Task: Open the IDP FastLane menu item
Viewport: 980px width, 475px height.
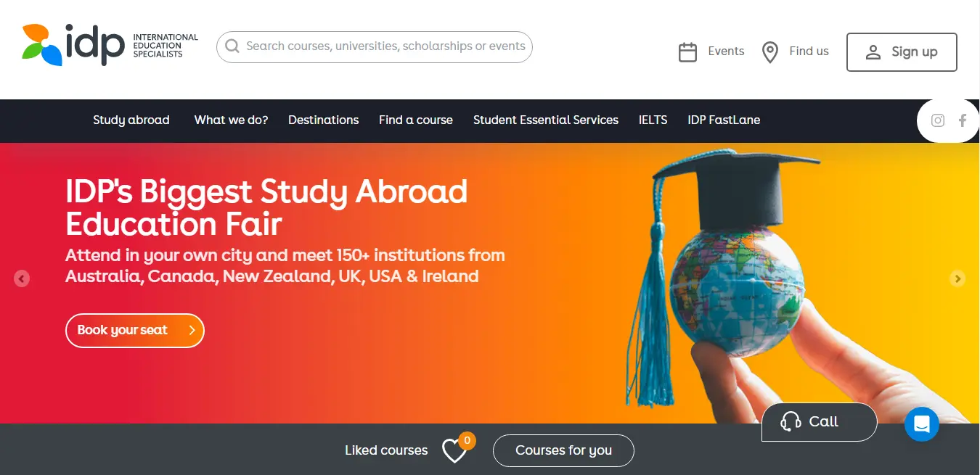Action: 724,120
